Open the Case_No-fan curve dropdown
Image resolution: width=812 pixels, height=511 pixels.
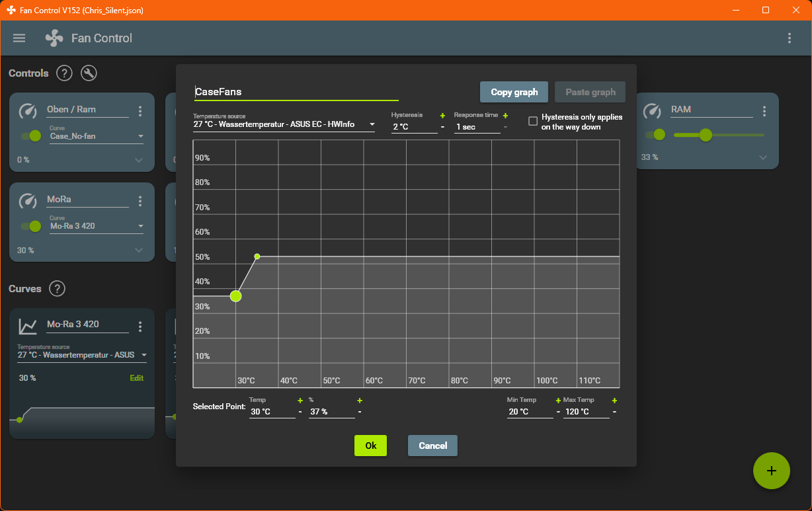click(97, 136)
